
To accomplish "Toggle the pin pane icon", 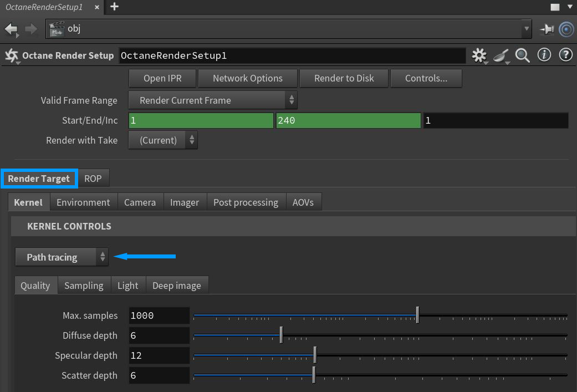I will [x=547, y=29].
